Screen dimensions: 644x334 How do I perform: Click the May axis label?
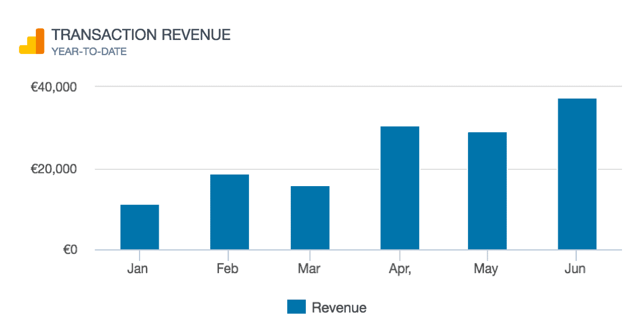pyautogui.click(x=486, y=270)
